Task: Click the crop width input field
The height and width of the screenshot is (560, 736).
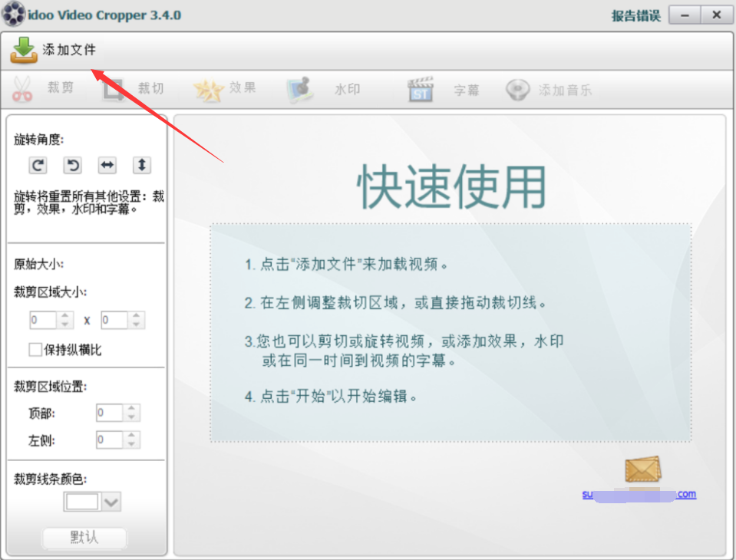Action: tap(43, 320)
